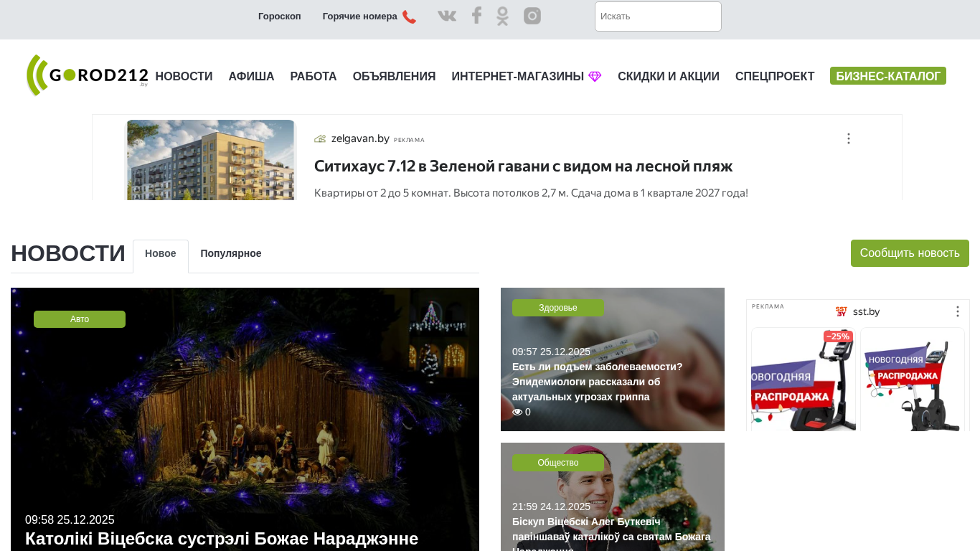The width and height of the screenshot is (980, 551).
Task: Open the flu epidemiologists article headline
Action: pos(598,382)
